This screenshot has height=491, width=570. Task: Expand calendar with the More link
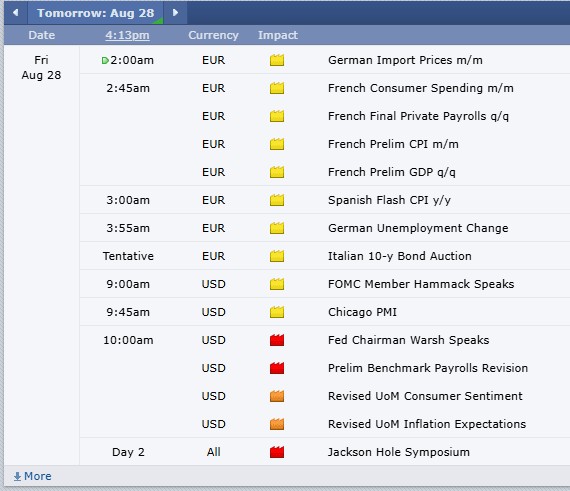pos(32,476)
